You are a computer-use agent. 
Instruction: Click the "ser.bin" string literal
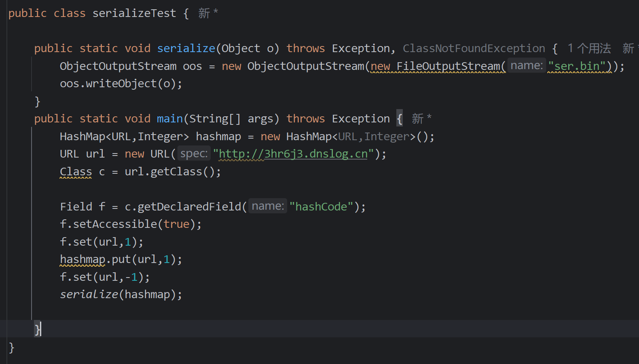[577, 66]
